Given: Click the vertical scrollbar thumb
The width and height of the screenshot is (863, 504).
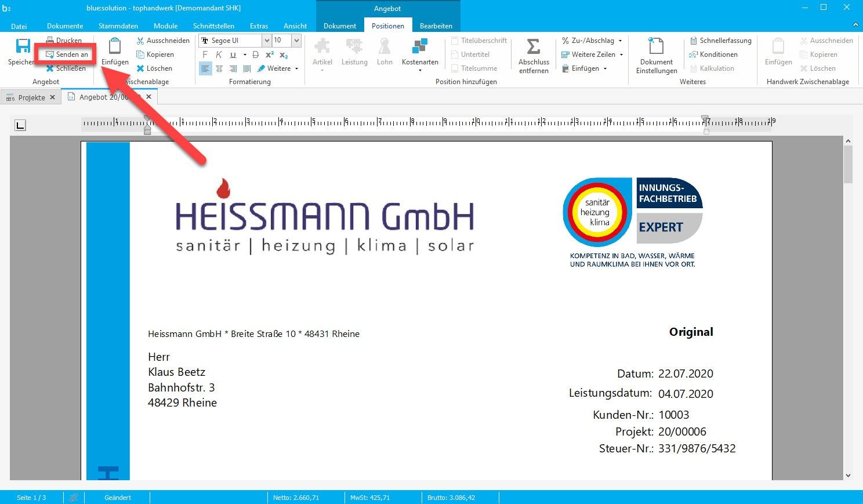Looking at the screenshot, I should (x=848, y=165).
